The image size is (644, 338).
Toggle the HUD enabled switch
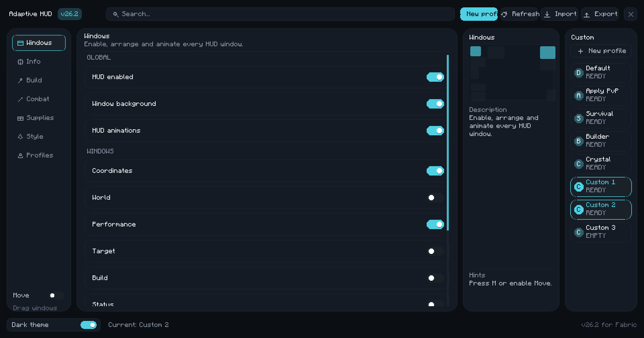[435, 77]
